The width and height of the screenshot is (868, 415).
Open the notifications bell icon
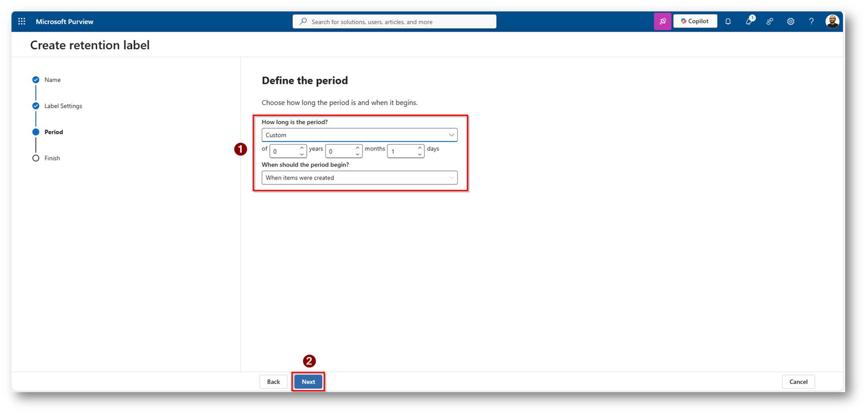pos(728,21)
